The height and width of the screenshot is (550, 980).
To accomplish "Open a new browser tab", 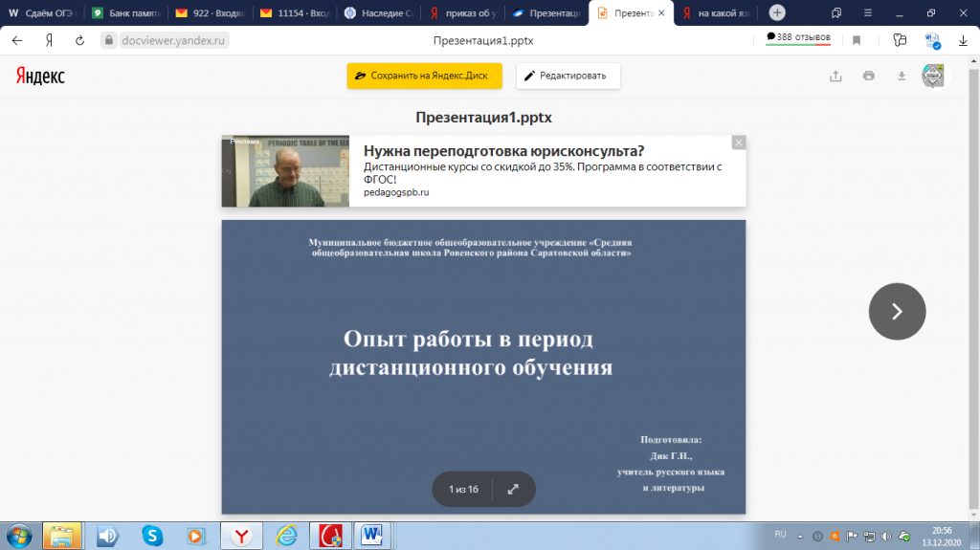I will click(x=777, y=12).
